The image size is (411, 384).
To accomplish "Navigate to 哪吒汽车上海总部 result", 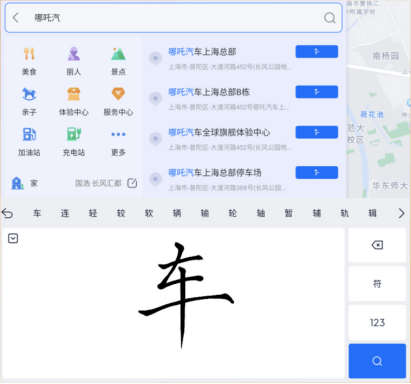I will (x=317, y=52).
